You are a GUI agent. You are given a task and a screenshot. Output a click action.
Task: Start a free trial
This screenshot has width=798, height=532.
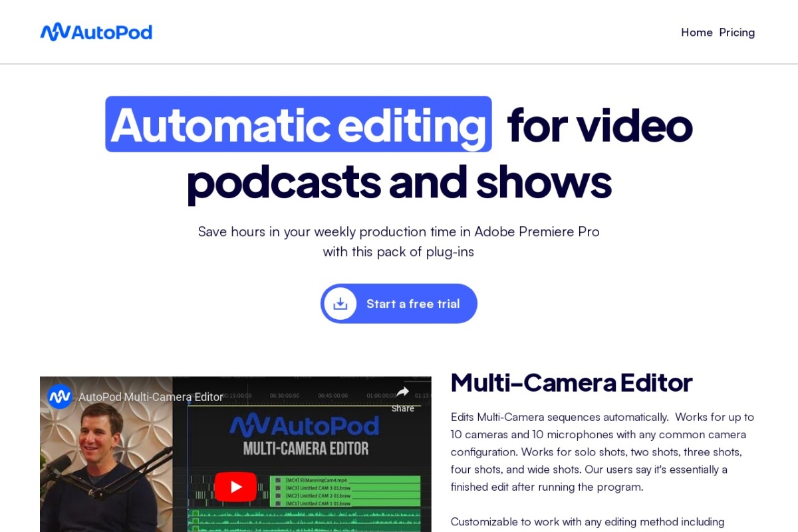[x=412, y=304]
